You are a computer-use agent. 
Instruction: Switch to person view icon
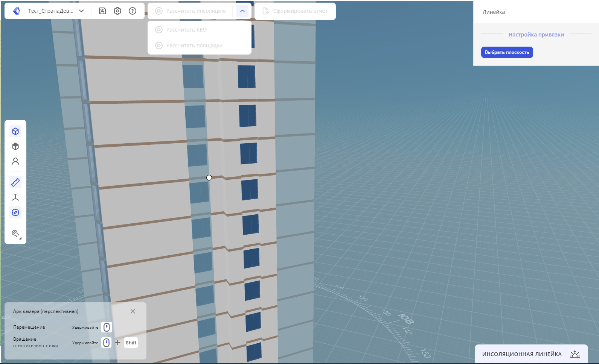tap(15, 161)
